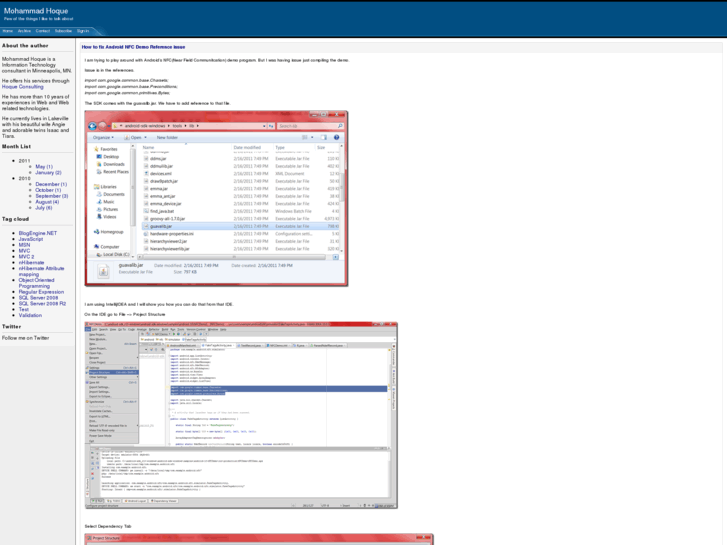Select the Test tag

pyautogui.click(x=24, y=309)
